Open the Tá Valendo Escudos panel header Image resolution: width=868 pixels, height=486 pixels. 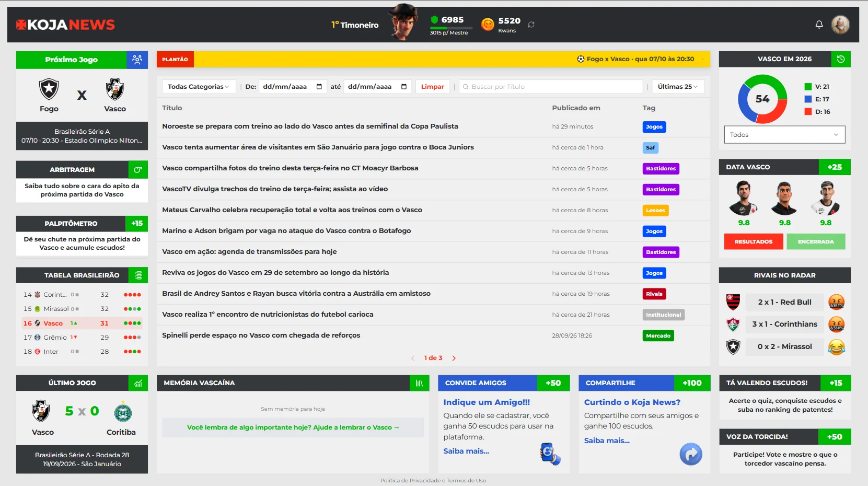[x=785, y=383]
